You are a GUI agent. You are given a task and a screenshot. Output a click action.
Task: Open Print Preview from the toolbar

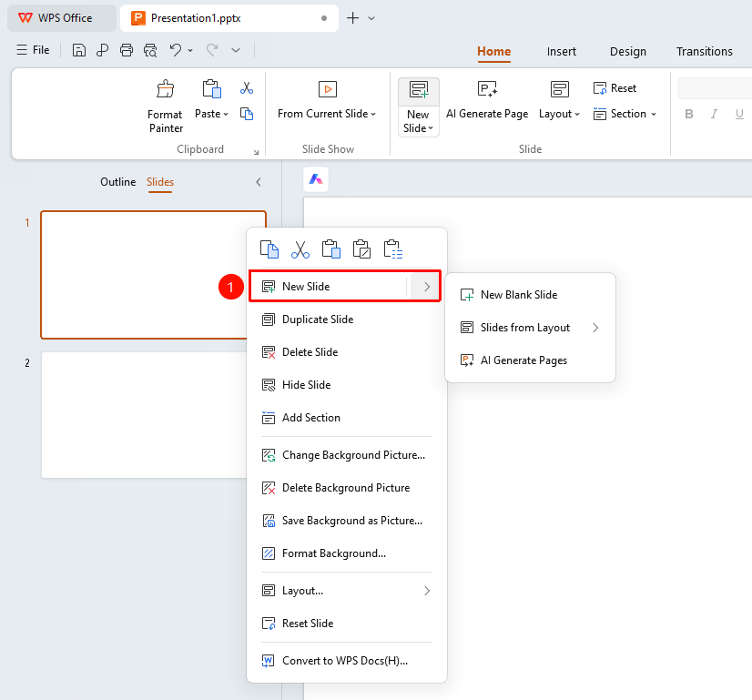(x=150, y=50)
